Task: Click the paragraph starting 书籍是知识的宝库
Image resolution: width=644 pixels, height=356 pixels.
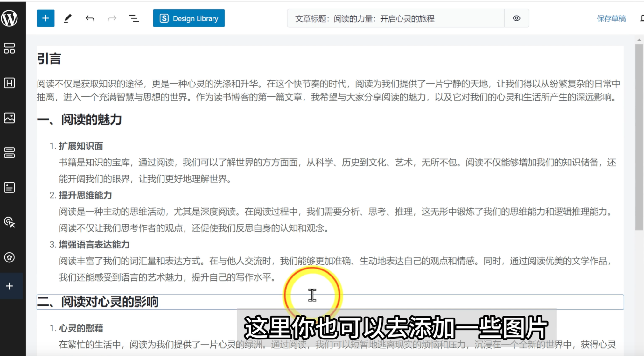Action: (337, 171)
